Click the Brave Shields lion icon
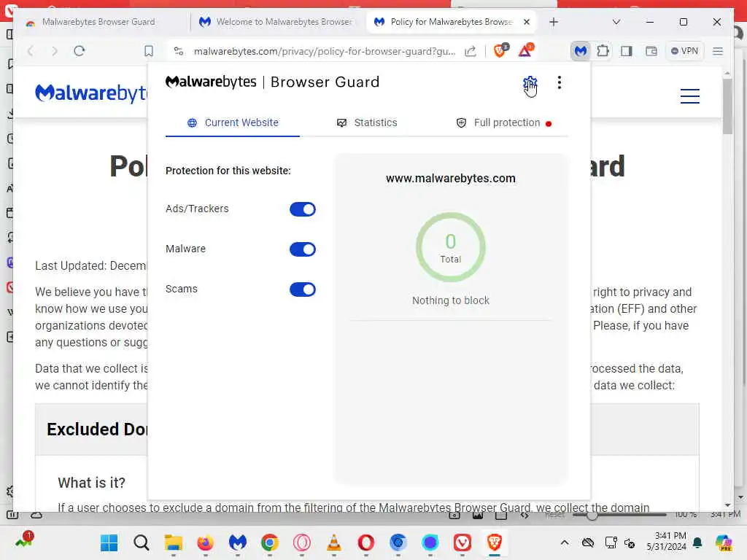This screenshot has height=560, width=747. [x=500, y=50]
